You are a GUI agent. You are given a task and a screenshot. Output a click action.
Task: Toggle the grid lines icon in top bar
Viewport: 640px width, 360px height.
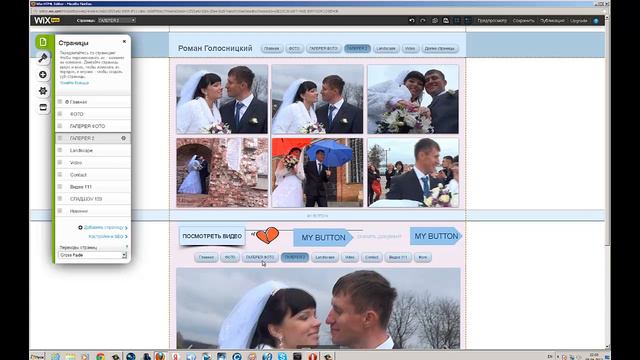click(x=457, y=20)
